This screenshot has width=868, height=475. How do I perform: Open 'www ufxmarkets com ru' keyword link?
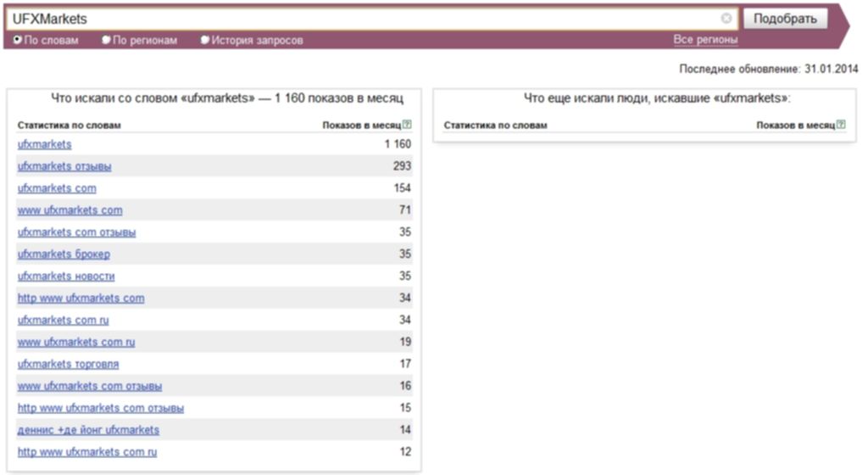[x=75, y=342]
